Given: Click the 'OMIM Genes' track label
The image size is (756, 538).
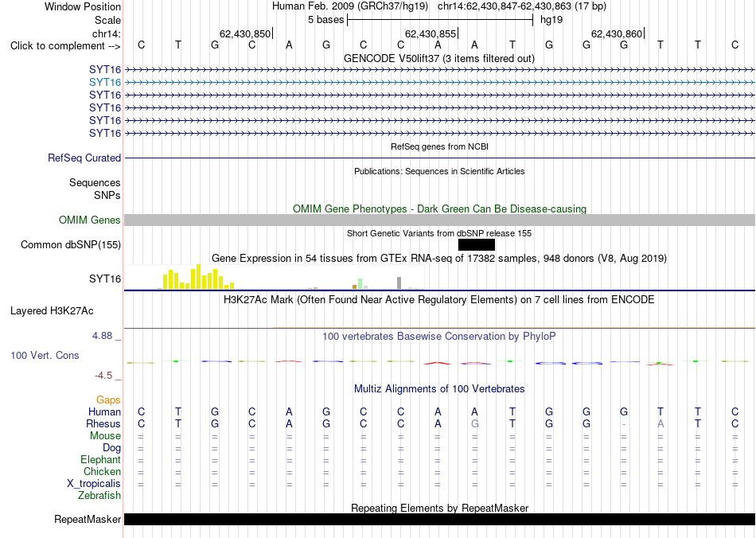Looking at the screenshot, I should coord(89,220).
